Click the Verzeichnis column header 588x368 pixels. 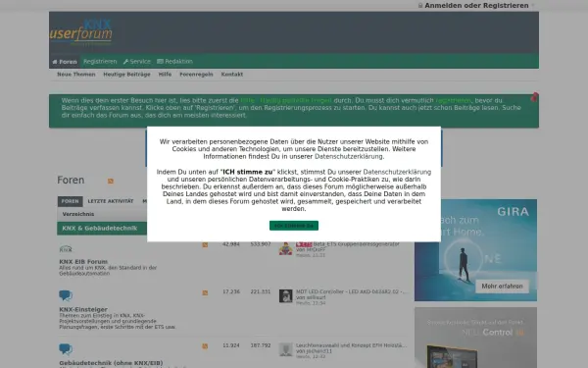point(78,214)
